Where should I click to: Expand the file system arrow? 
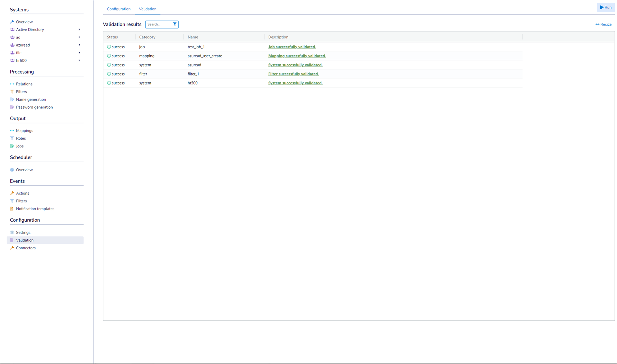click(79, 53)
